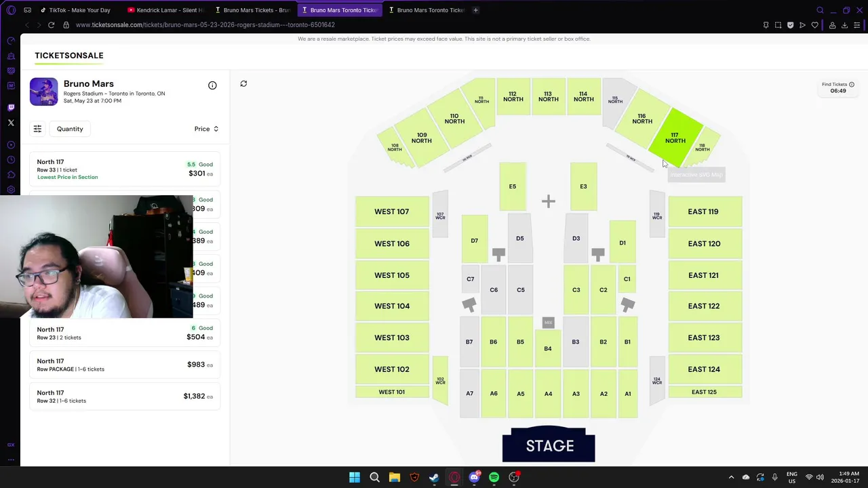Open a new browser tab with plus icon
Screen dimensions: 868x488
475,10
